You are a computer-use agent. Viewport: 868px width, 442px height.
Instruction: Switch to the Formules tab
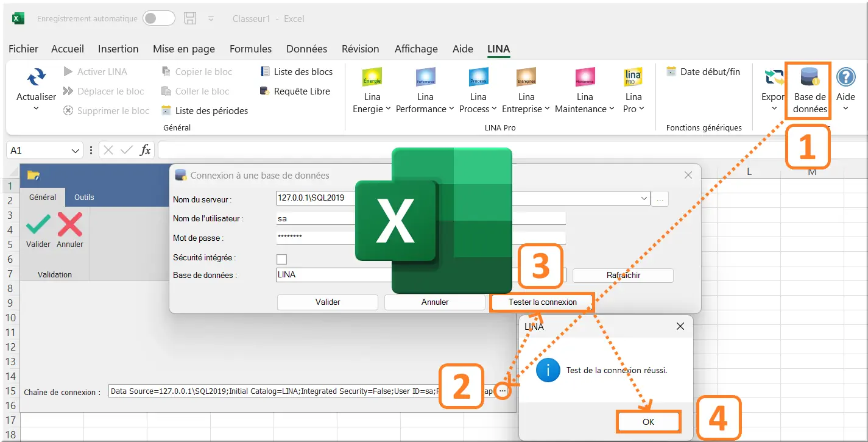[250, 49]
